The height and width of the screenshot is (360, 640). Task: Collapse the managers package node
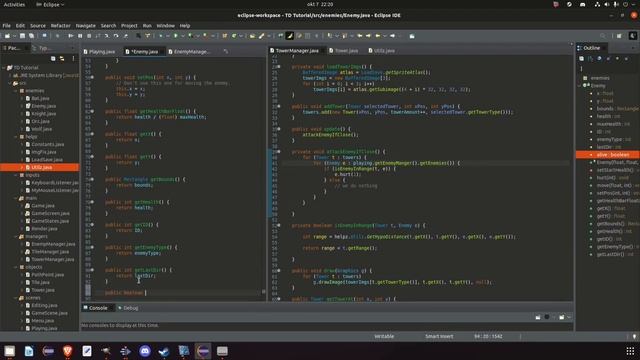coord(16,236)
